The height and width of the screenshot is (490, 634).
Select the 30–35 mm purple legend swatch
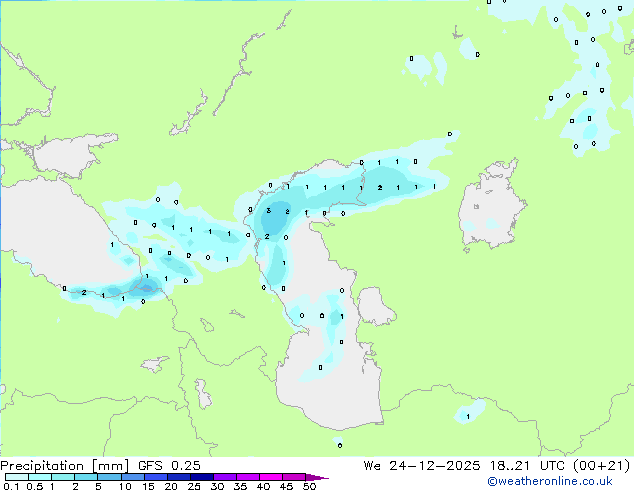tap(224, 477)
